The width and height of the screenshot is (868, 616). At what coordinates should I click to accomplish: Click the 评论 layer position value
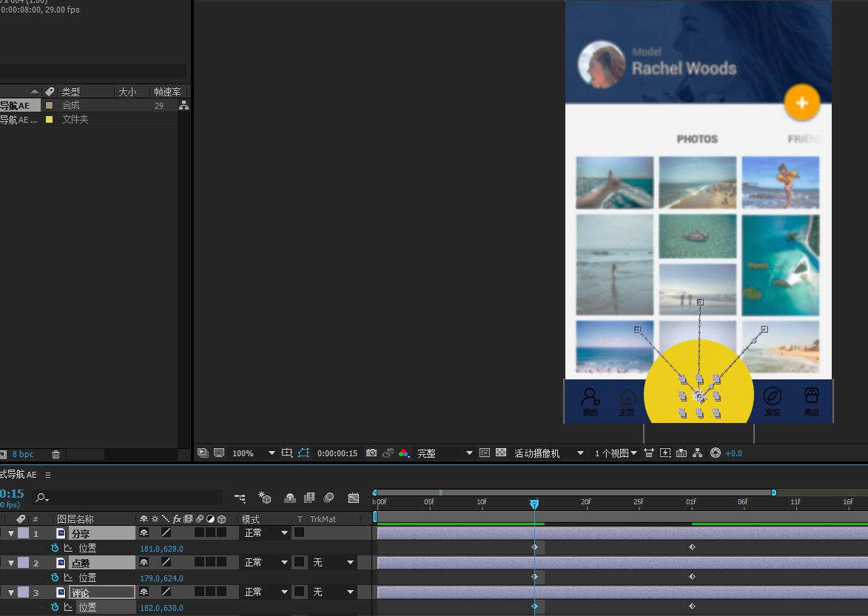(x=161, y=608)
